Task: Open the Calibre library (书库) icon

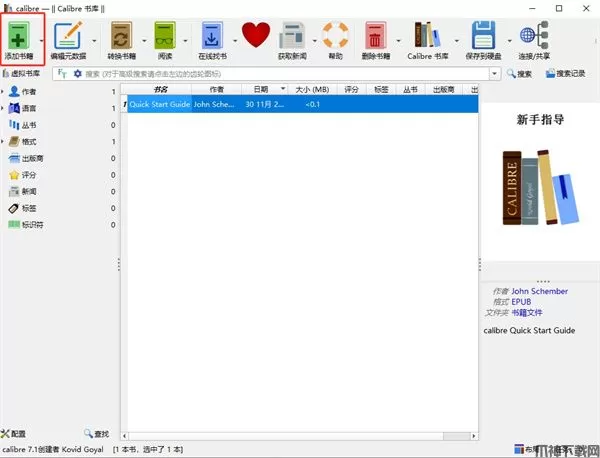Action: 427,35
